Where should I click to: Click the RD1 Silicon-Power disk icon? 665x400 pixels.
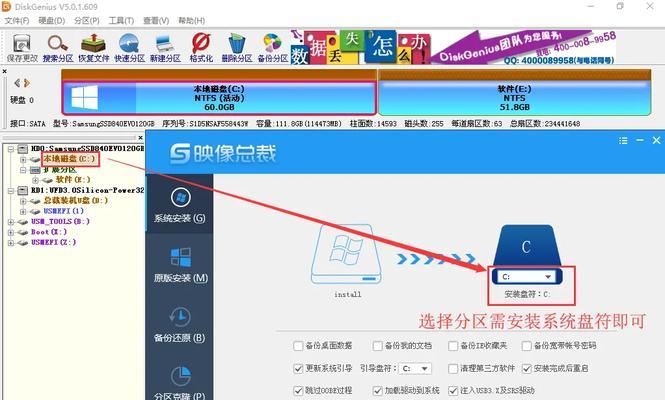(22, 190)
